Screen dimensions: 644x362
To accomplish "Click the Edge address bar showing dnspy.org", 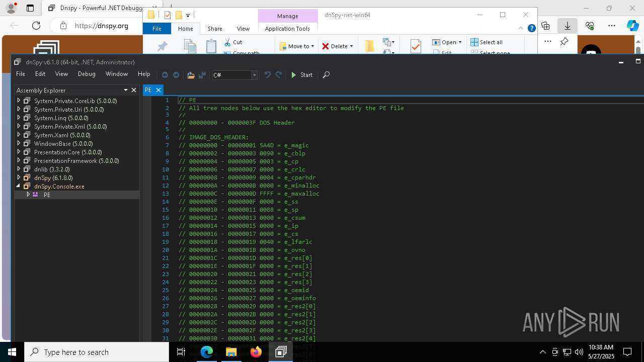I will click(101, 26).
